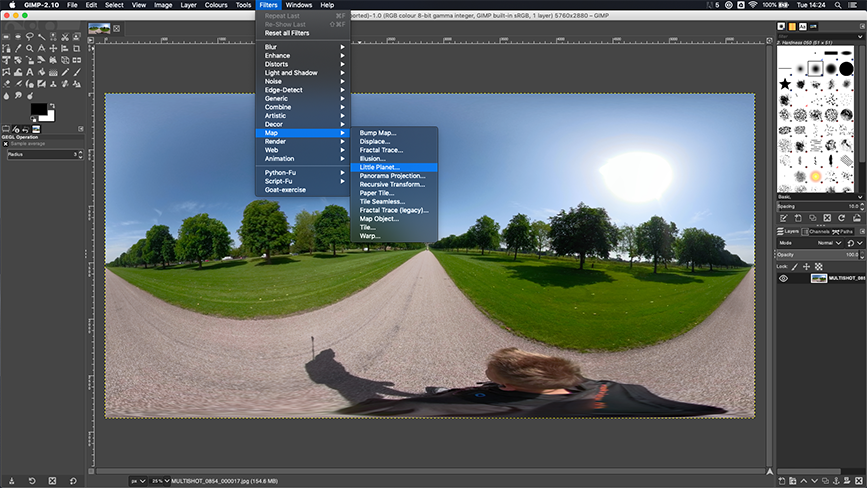Click the New layer icon at panel bottom
The width and height of the screenshot is (867, 488).
781,481
